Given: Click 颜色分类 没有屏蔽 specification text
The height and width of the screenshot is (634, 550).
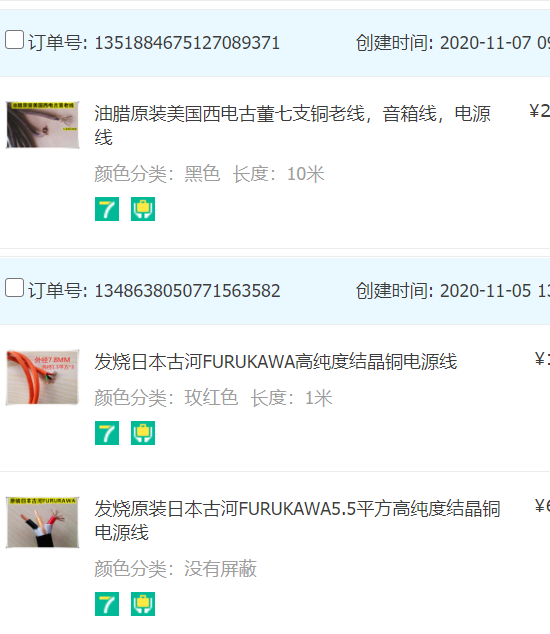Looking at the screenshot, I should coord(176,569).
